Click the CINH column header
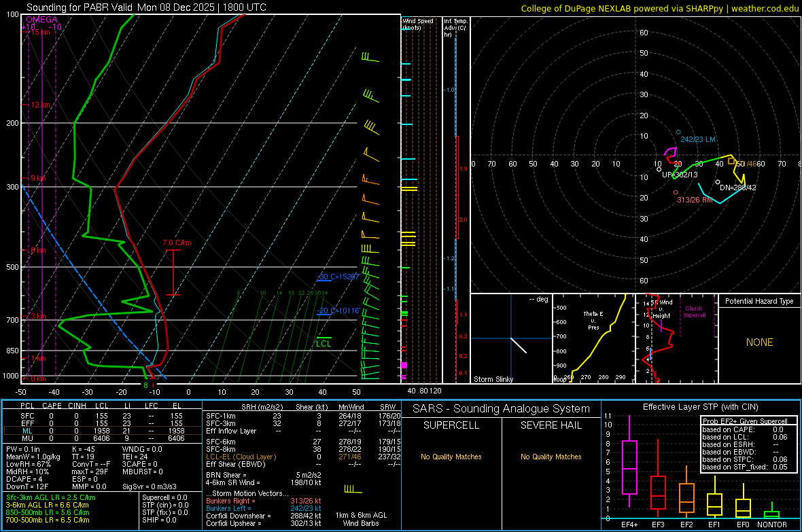The width and height of the screenshot is (802, 532). (x=77, y=406)
